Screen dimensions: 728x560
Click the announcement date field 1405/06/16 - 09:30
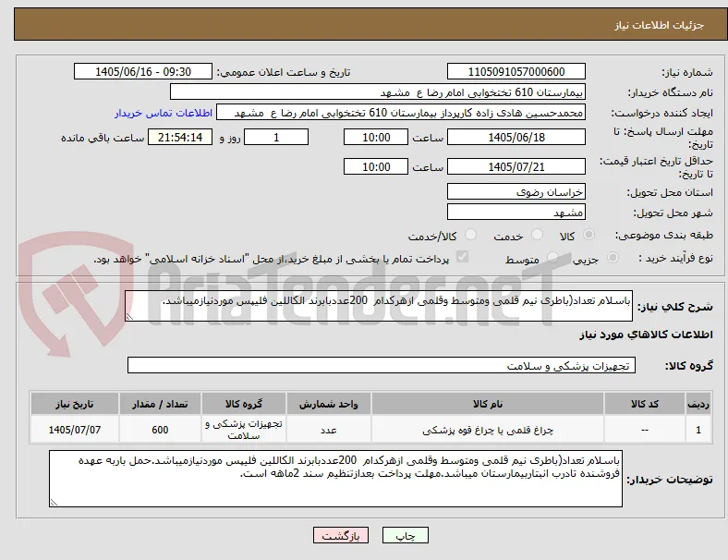point(143,72)
